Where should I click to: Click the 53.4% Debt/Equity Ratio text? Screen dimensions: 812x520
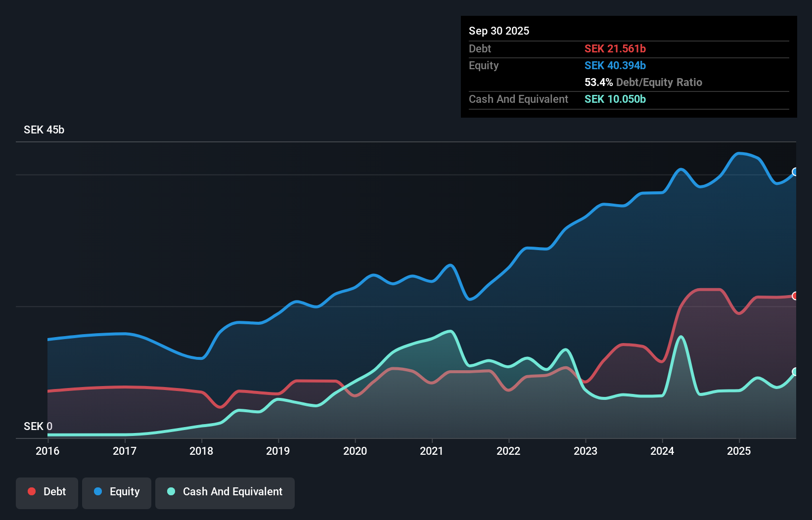[x=643, y=82]
